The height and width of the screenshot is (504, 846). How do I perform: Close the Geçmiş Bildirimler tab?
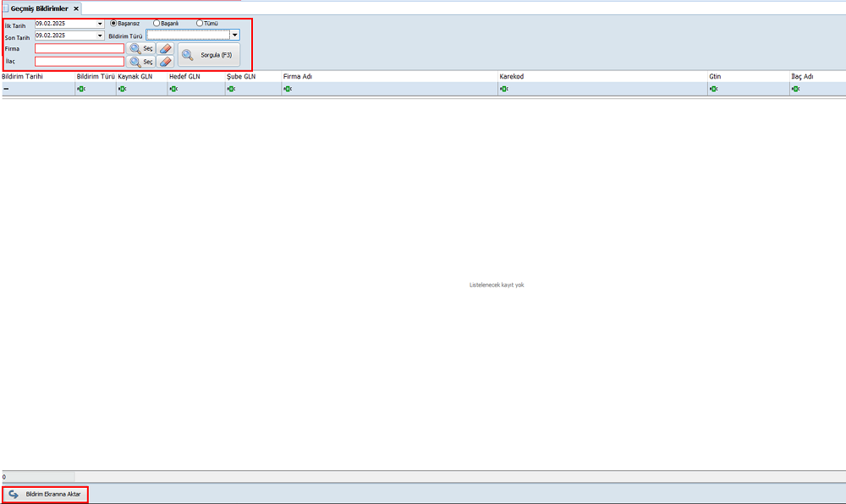click(76, 8)
